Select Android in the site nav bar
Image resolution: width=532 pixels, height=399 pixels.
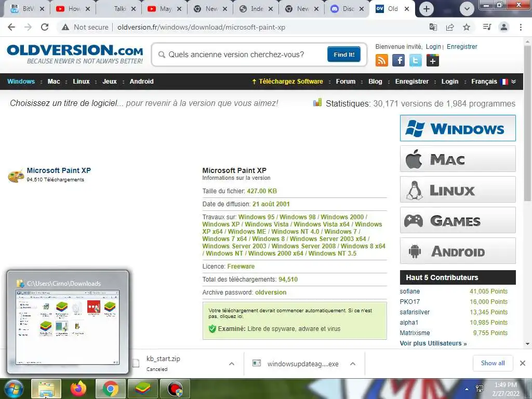click(x=141, y=82)
